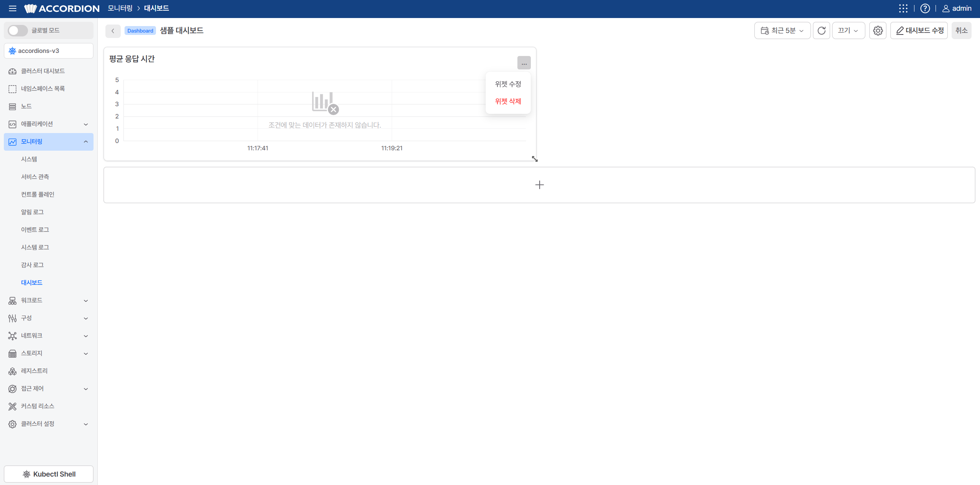Expand the 구성 sidebar section
980x485 pixels.
pos(49,318)
